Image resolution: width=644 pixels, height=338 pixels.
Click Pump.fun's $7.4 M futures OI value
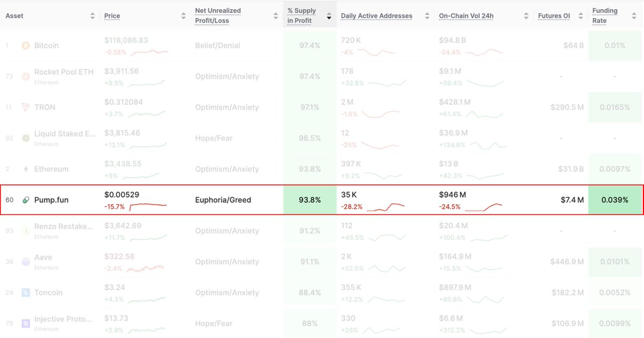point(572,200)
